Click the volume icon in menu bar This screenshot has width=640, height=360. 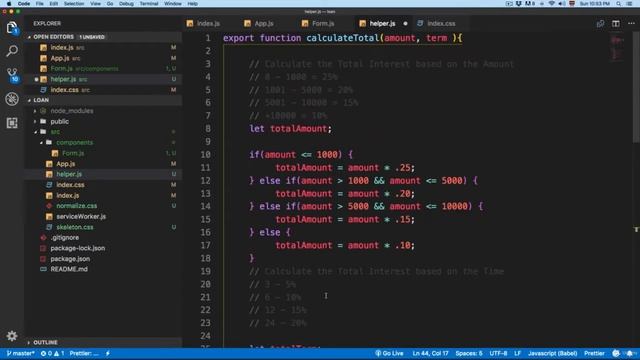click(x=562, y=4)
